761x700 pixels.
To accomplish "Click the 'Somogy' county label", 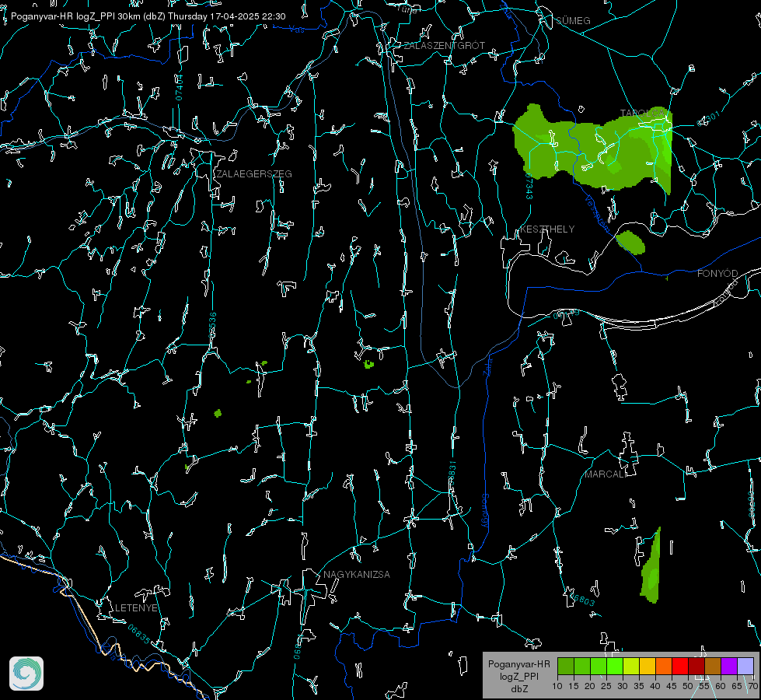I will (485, 511).
